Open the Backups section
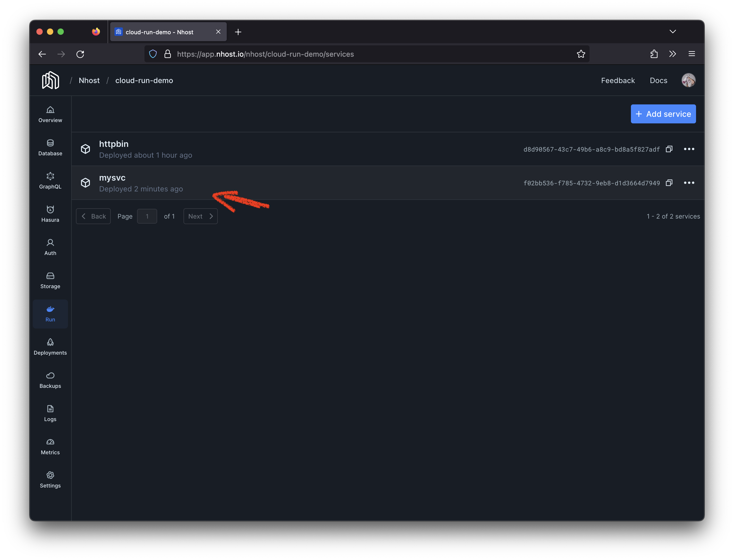Viewport: 734px width, 560px height. (x=50, y=380)
